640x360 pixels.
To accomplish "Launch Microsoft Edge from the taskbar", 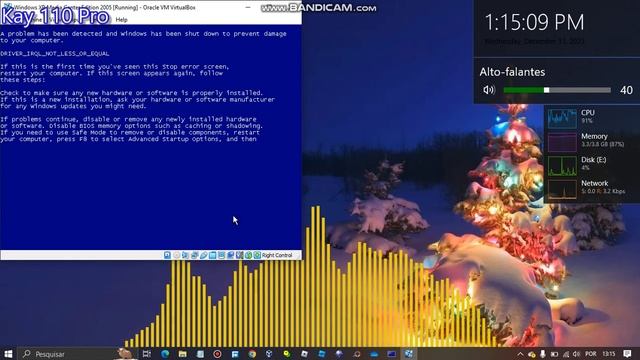I will pos(165,354).
